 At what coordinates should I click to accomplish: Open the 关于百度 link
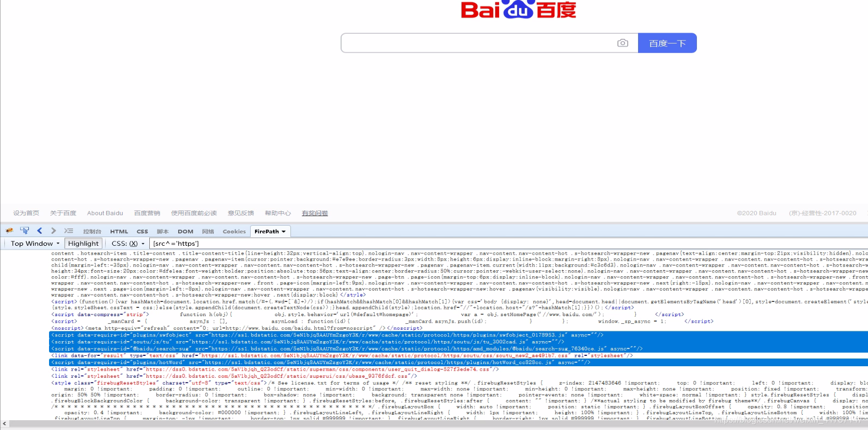pyautogui.click(x=63, y=213)
